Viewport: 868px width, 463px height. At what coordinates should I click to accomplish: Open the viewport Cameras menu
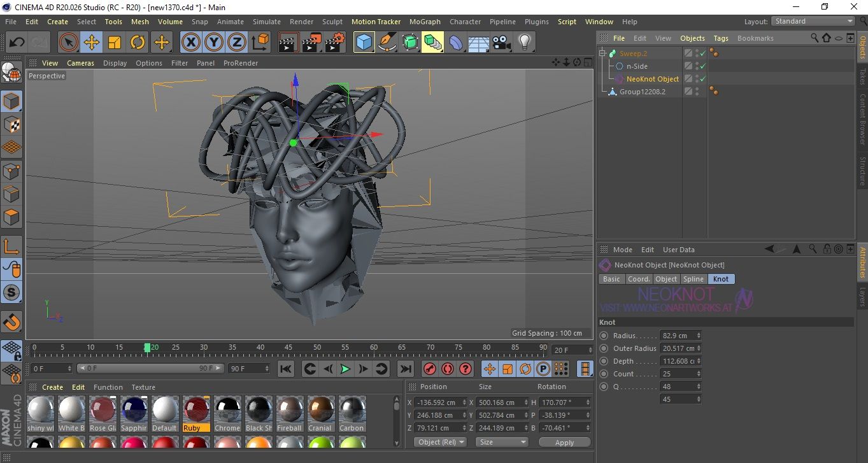tap(80, 63)
